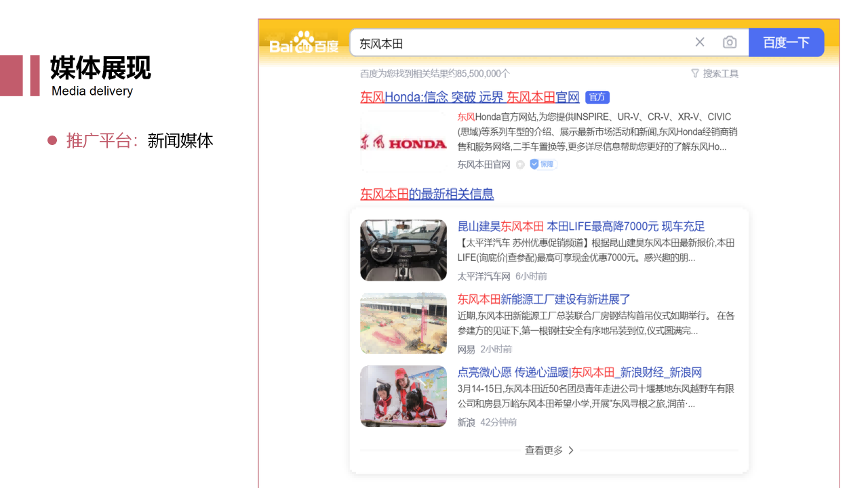Click the 太平洋汽车 苏州优惠促销频道 snippet text
The image size is (868, 488).
[596, 250]
